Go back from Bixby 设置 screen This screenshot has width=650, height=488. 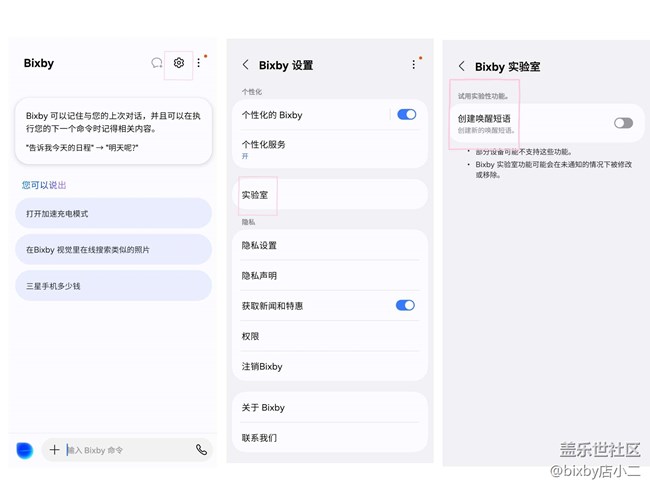click(x=246, y=65)
